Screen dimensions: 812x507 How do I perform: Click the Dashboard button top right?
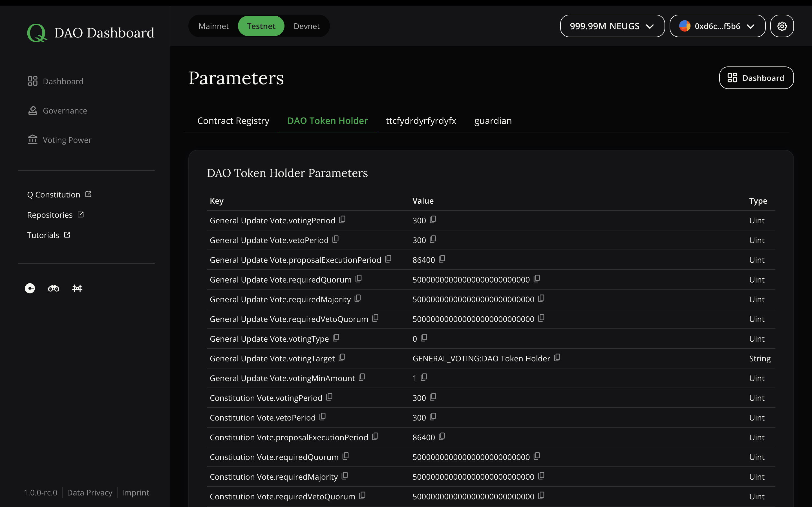[x=756, y=77]
